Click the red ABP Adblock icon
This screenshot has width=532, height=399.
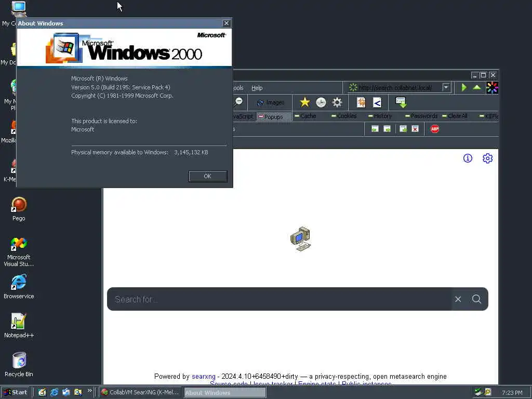pos(435,129)
